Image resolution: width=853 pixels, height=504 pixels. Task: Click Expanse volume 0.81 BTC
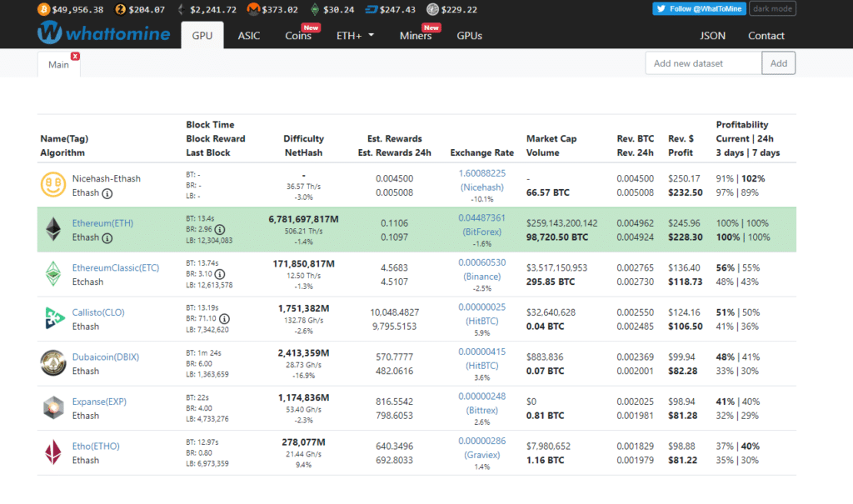pos(545,416)
